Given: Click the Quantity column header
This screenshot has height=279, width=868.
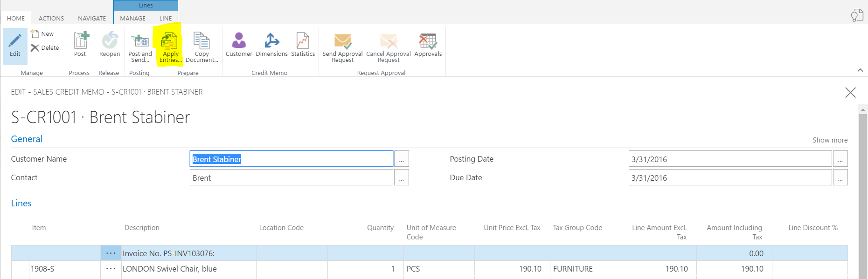Looking at the screenshot, I should point(380,228).
